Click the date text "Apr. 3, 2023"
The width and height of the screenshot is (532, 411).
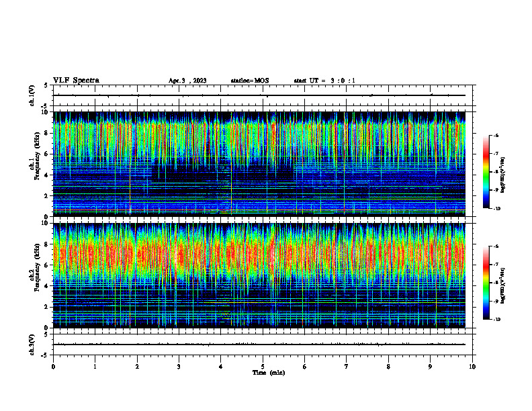point(187,81)
